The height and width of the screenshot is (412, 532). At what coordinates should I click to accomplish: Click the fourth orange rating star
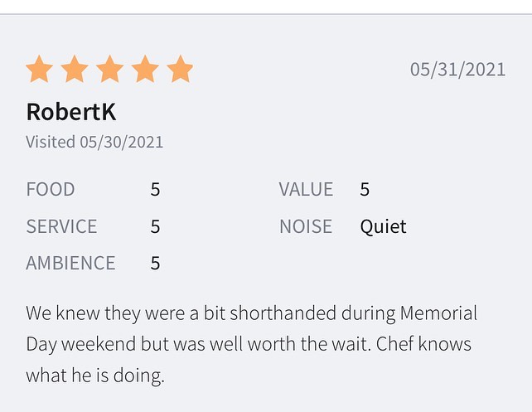(x=145, y=70)
